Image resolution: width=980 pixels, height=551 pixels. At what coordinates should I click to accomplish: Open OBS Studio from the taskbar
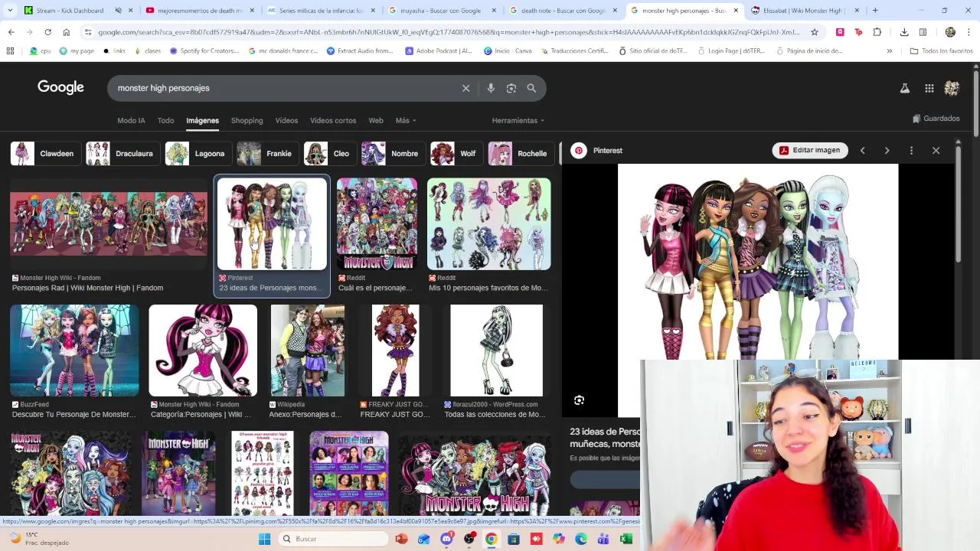(x=469, y=539)
